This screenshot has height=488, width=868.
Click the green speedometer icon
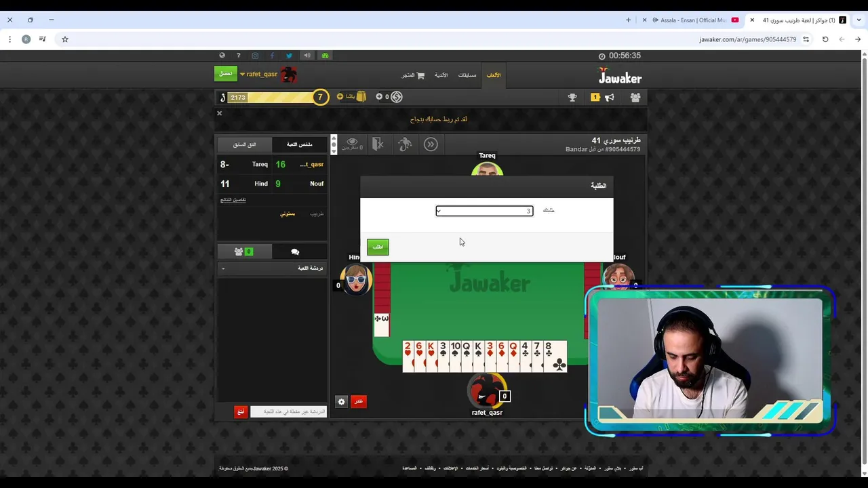325,56
